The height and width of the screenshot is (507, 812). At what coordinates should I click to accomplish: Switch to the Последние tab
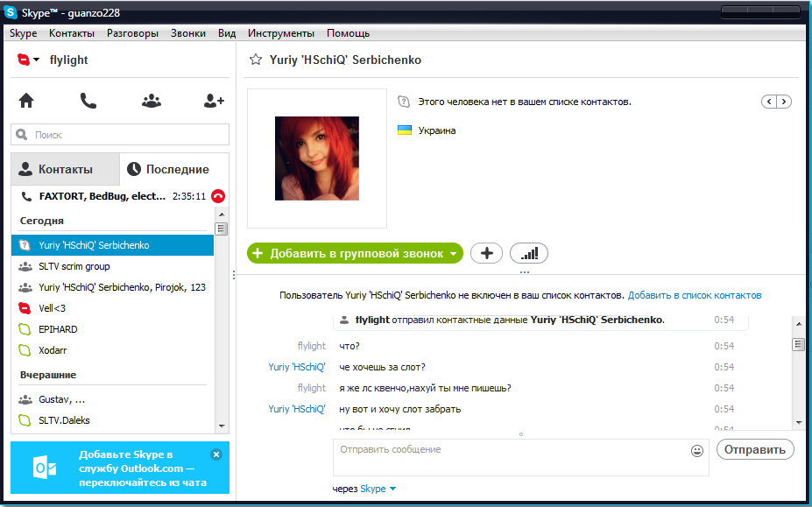[x=174, y=169]
